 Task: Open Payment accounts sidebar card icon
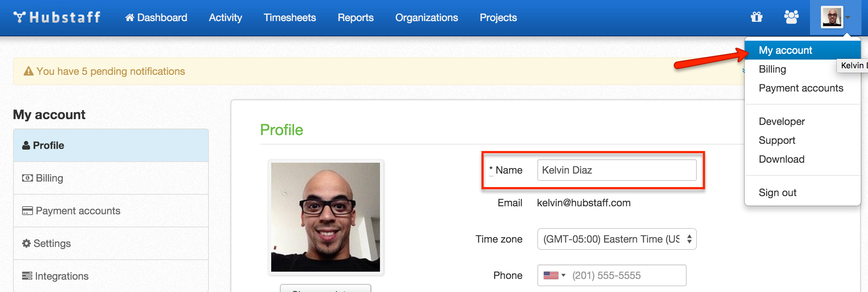[27, 211]
